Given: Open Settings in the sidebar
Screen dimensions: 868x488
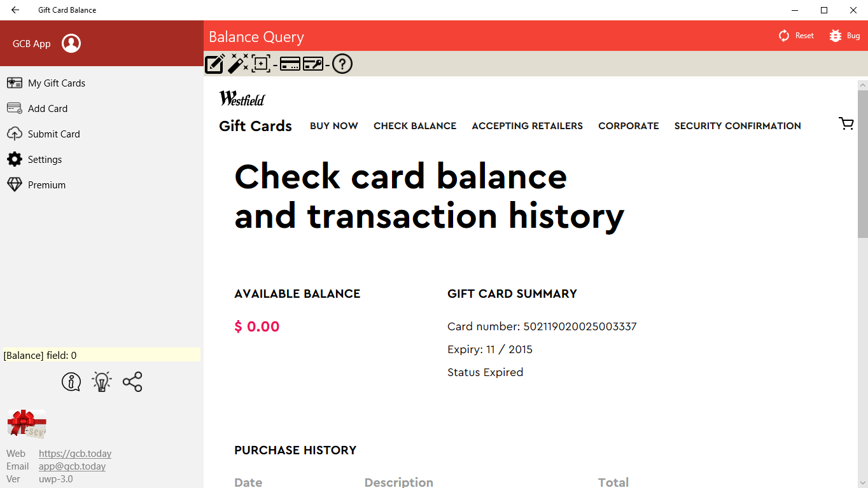Looking at the screenshot, I should (45, 160).
